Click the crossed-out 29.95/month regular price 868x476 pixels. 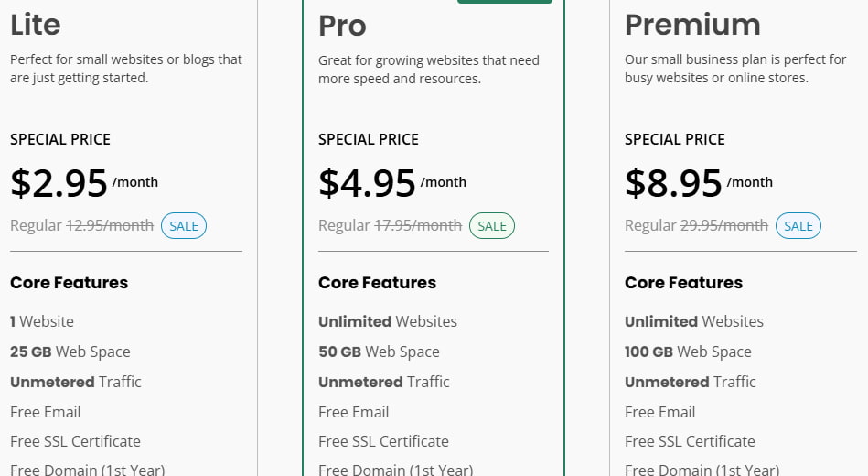[724, 225]
